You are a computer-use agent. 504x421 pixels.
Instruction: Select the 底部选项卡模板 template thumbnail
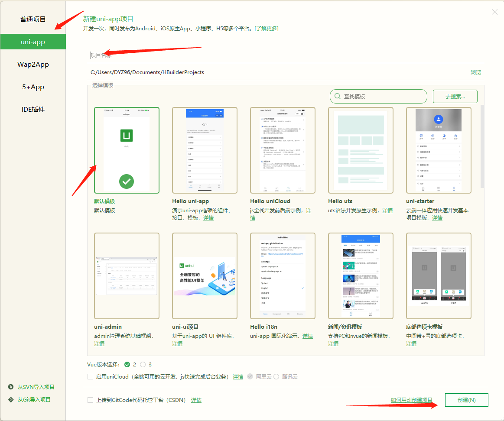(x=439, y=276)
